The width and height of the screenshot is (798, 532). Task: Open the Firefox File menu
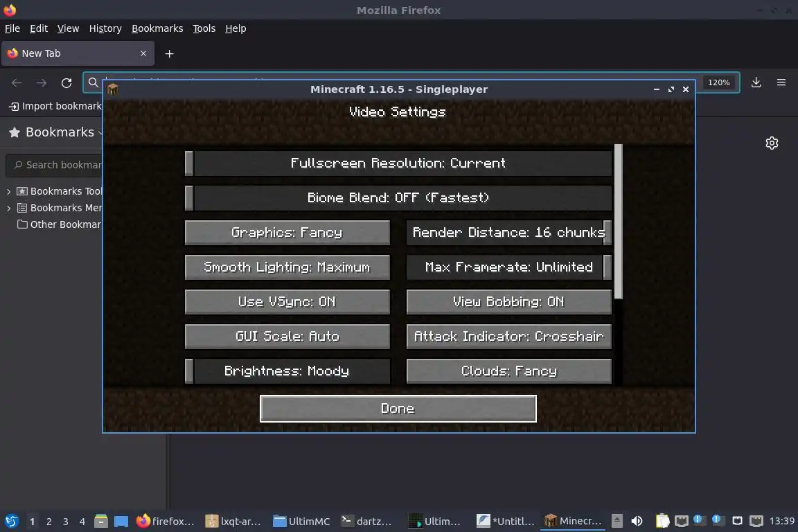coord(12,28)
